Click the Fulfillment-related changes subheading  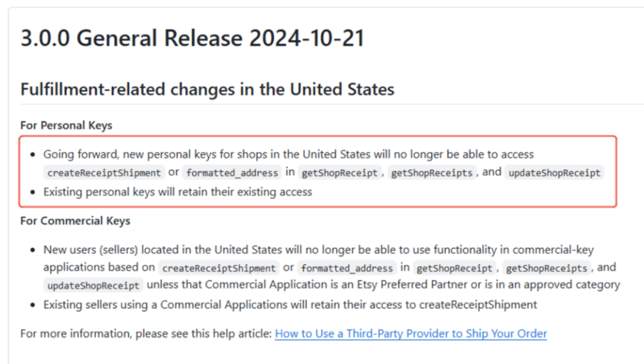(x=207, y=89)
